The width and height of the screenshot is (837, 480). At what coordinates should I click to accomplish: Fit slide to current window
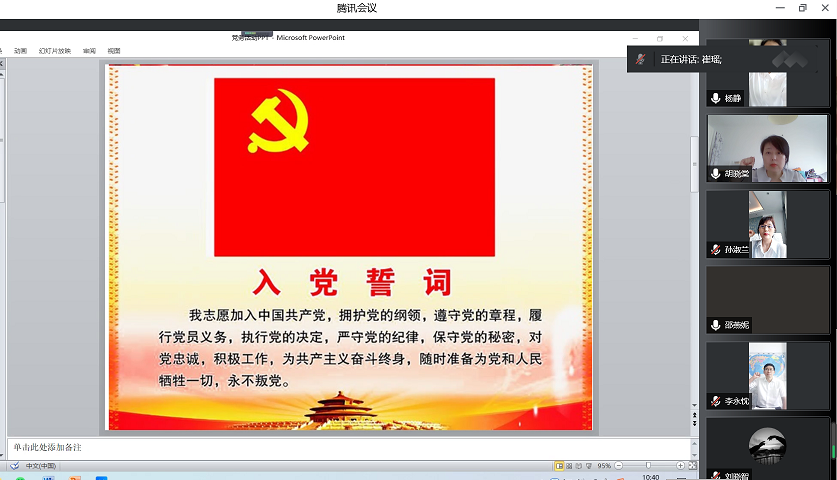point(690,466)
